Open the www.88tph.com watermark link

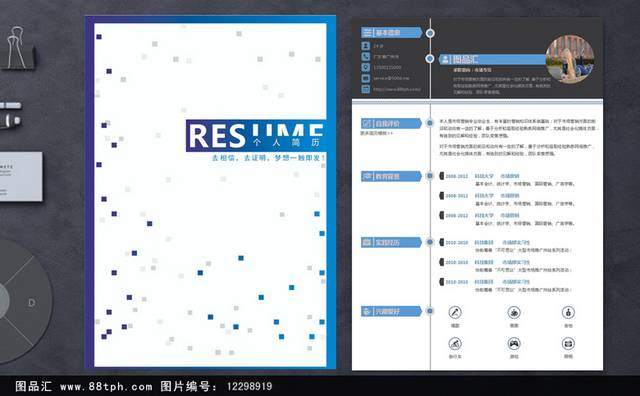pyautogui.click(x=106, y=386)
